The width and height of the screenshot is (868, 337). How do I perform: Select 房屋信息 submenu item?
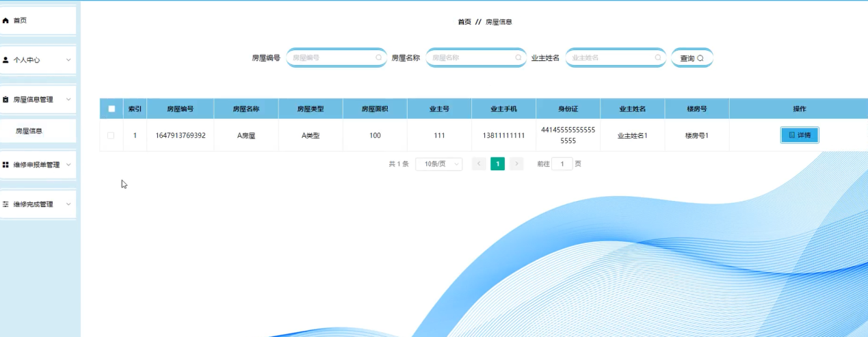[x=38, y=131]
